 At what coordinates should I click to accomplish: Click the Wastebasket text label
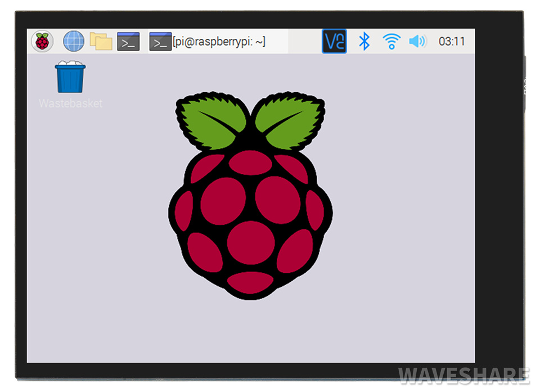pos(70,103)
